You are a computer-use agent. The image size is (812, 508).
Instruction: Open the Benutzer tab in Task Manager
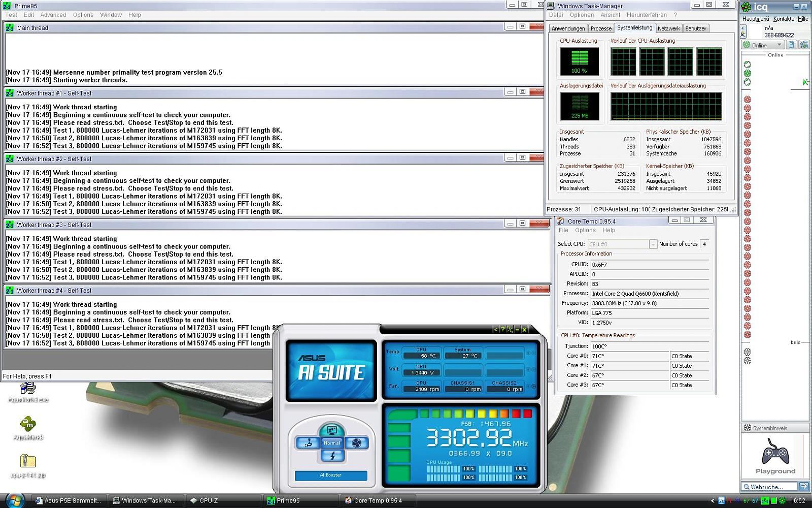tap(696, 28)
